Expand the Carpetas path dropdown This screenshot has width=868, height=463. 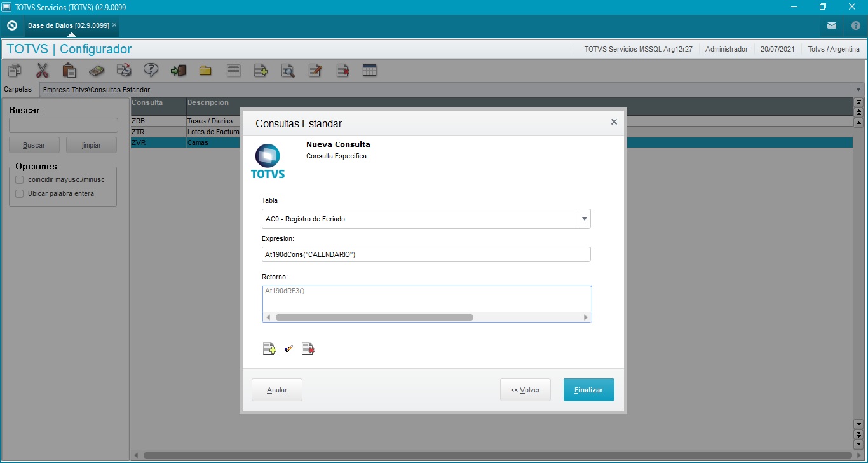tap(858, 90)
